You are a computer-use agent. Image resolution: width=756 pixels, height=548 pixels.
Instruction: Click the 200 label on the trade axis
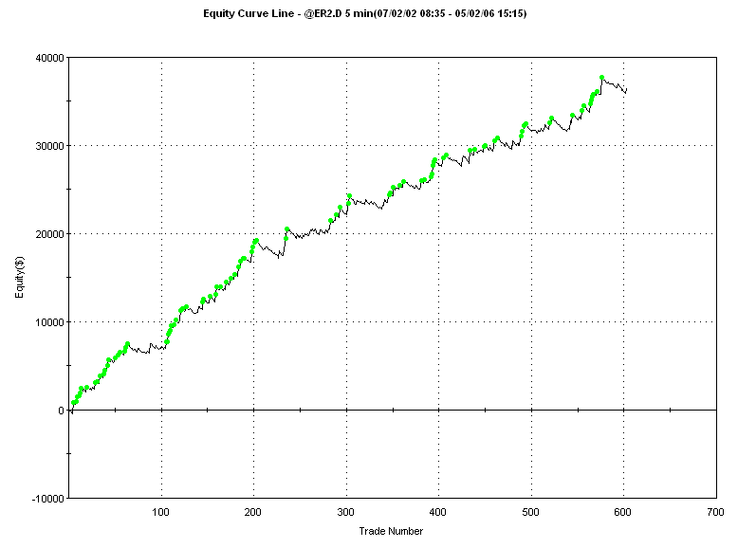(252, 512)
